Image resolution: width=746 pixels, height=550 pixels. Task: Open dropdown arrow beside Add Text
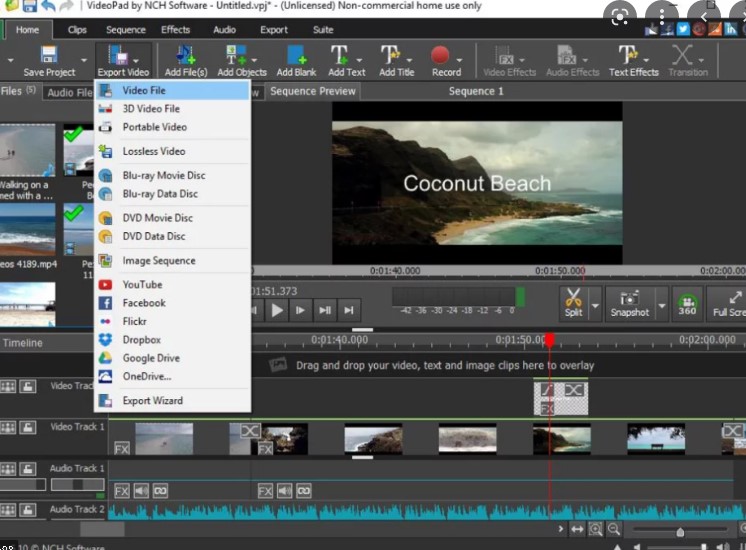[x=359, y=60]
